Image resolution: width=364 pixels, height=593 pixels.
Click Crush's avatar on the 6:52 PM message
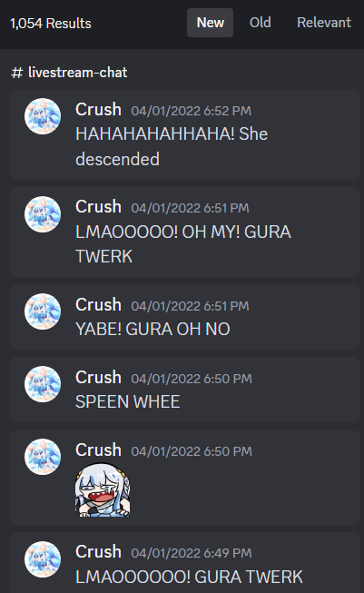43,116
